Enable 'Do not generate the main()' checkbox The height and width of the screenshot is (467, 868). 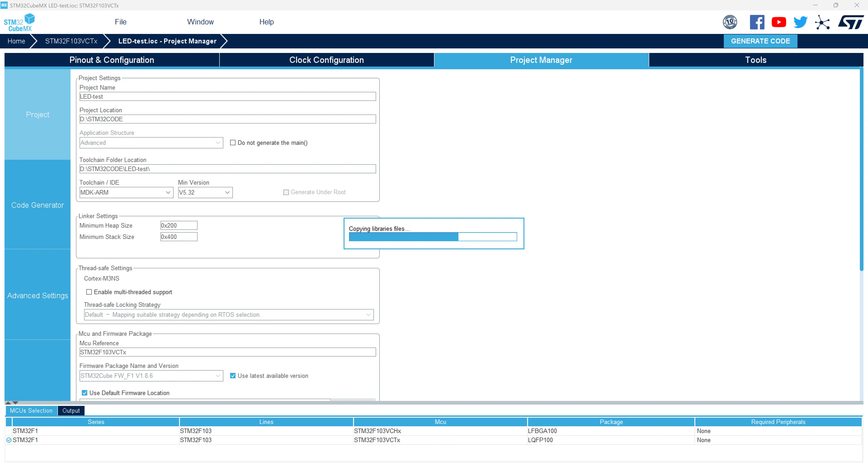click(x=233, y=143)
